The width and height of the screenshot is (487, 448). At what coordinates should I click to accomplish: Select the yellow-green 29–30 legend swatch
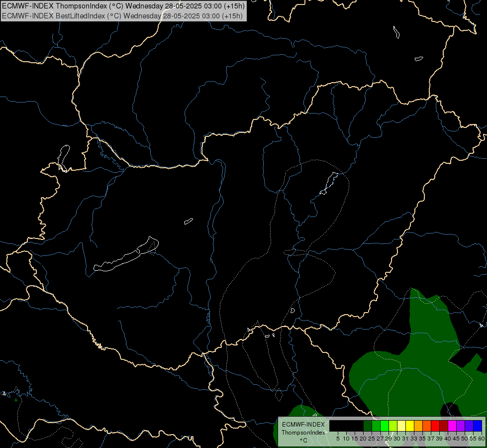[x=393, y=426]
